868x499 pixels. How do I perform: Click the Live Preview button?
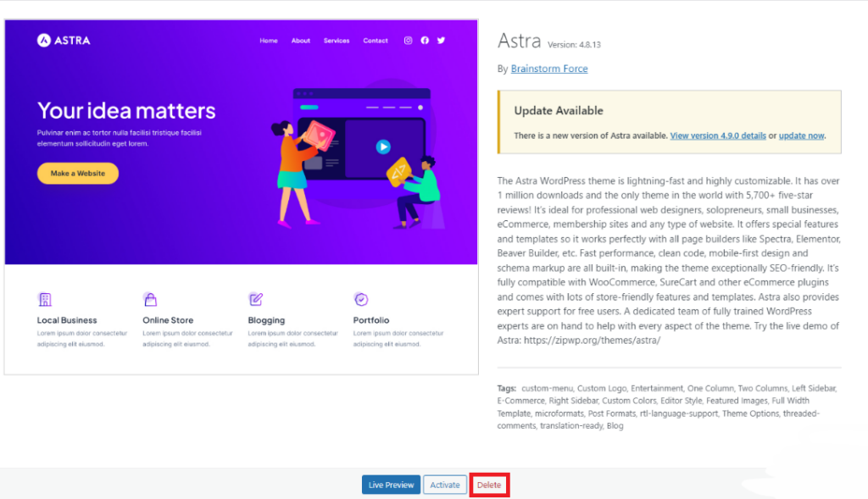[391, 485]
